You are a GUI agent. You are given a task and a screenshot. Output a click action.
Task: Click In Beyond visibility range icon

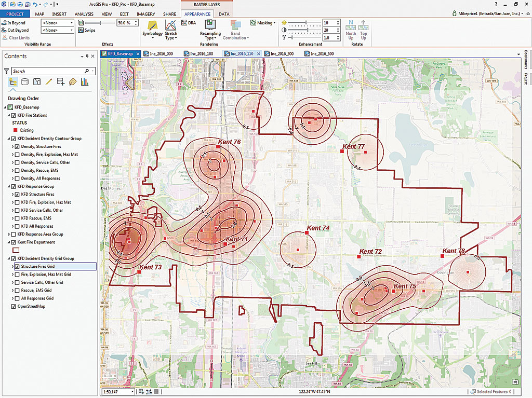point(4,23)
